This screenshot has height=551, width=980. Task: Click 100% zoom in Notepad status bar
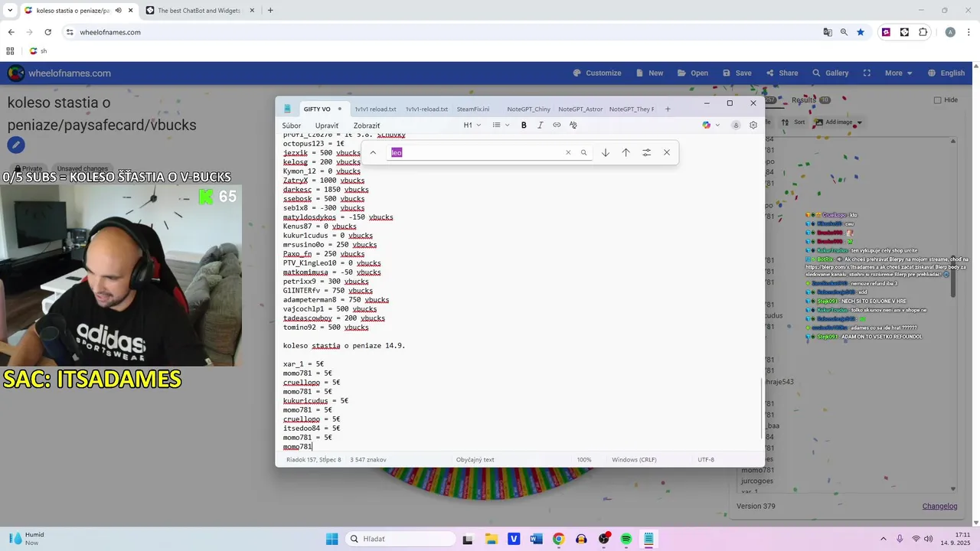[584, 460]
